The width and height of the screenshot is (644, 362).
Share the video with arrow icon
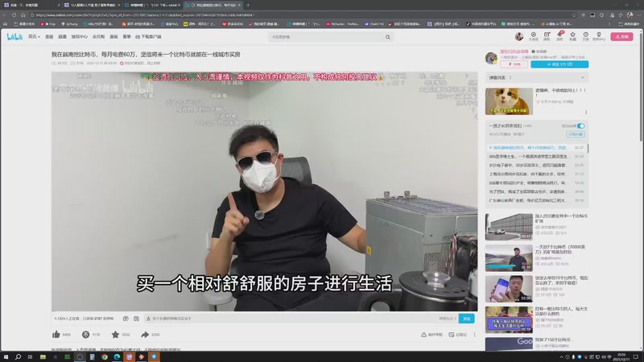[145, 335]
